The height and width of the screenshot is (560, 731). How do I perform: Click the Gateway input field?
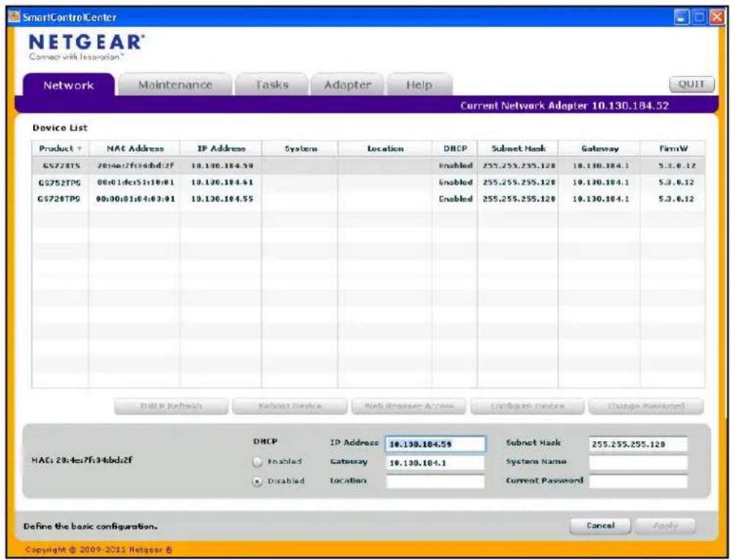(435, 463)
